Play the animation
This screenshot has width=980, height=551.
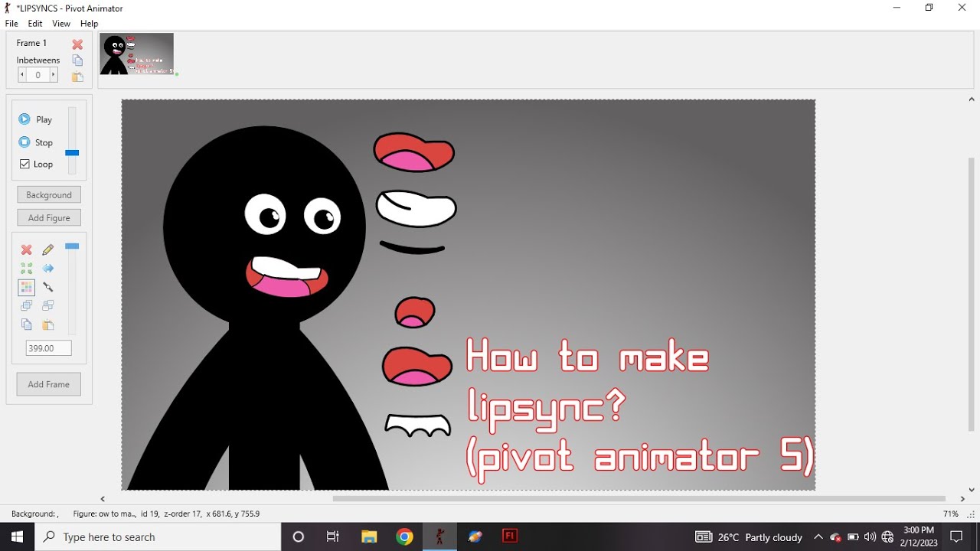(x=35, y=119)
